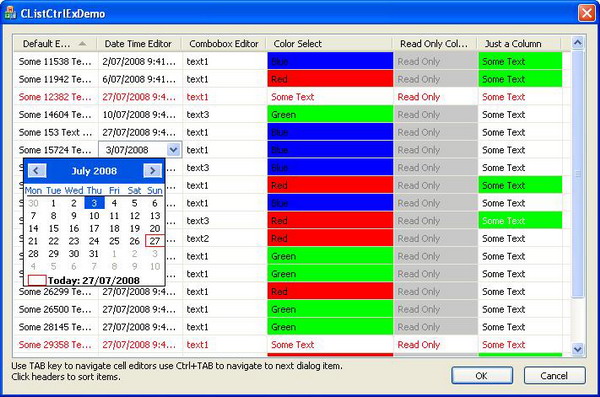Click the CListCtrlExDemo app icon in title bar
The width and height of the screenshot is (600, 397).
pos(10,13)
